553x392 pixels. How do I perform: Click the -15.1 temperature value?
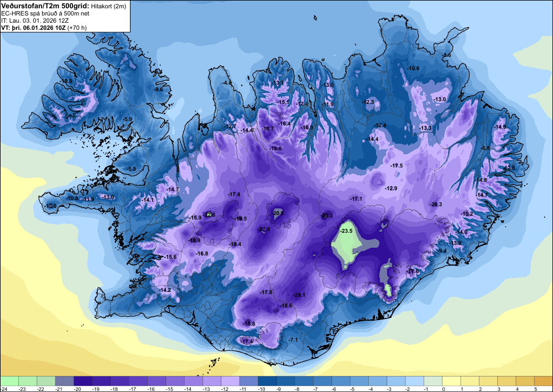point(284,102)
